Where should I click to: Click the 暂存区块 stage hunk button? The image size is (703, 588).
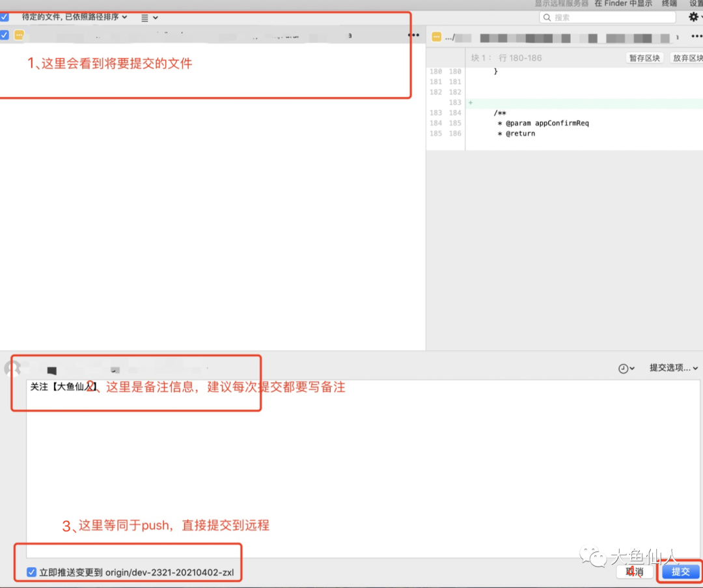pyautogui.click(x=644, y=58)
